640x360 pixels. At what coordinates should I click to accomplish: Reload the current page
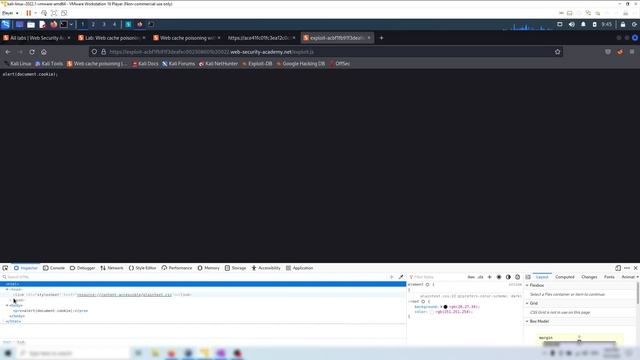click(32, 52)
